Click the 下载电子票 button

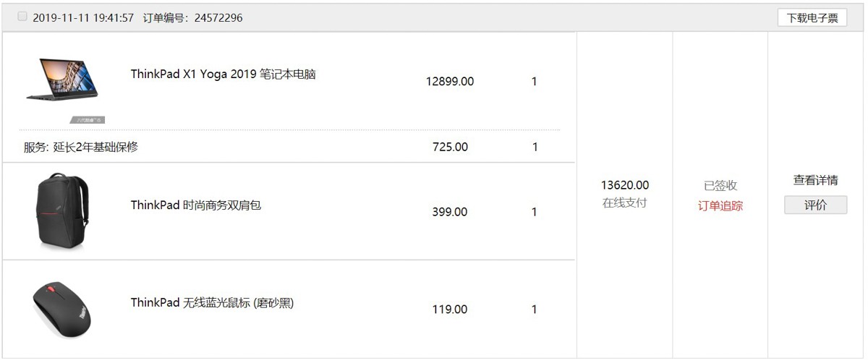[x=812, y=17]
